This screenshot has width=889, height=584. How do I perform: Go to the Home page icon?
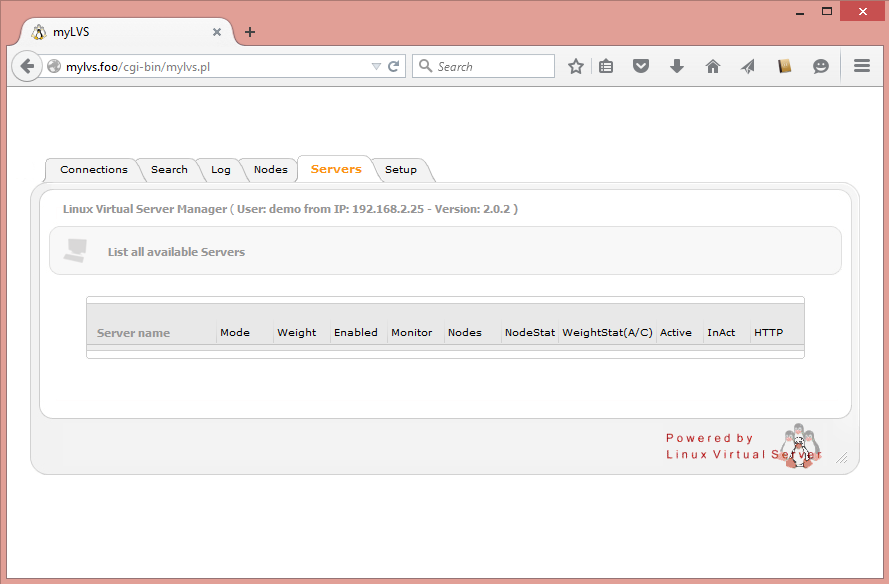713,66
